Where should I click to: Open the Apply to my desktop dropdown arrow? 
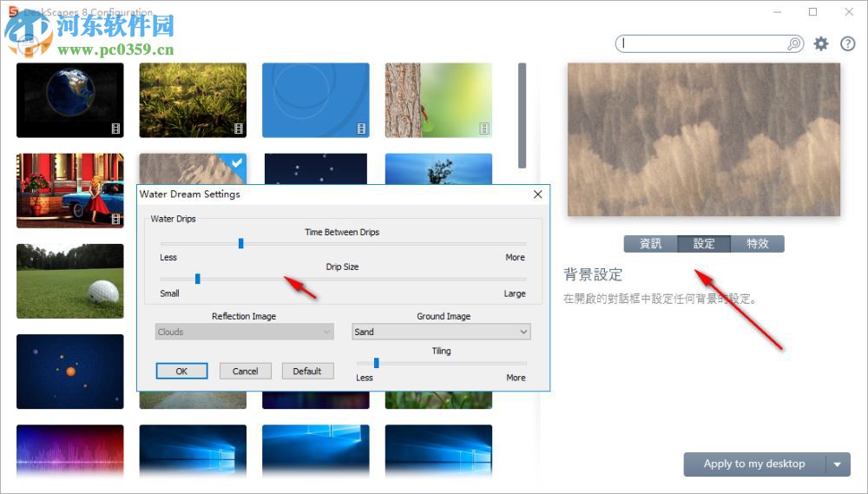click(838, 464)
